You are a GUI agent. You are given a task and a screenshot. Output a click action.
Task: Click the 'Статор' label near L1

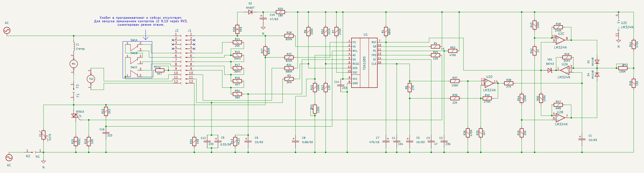(80, 49)
